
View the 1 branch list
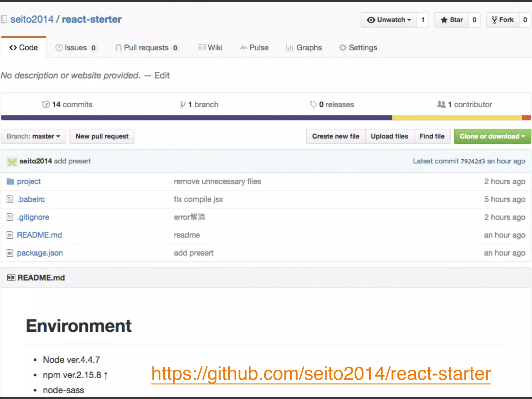(x=199, y=104)
